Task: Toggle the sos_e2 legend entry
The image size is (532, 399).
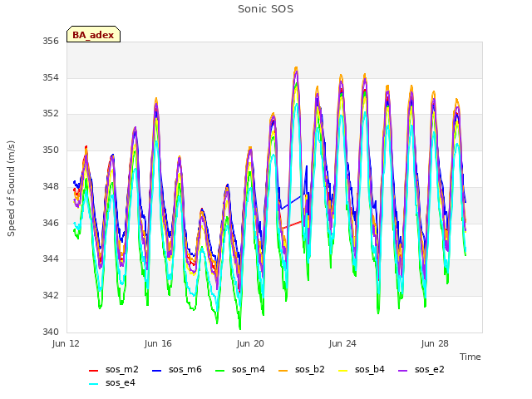Action: 421,369
